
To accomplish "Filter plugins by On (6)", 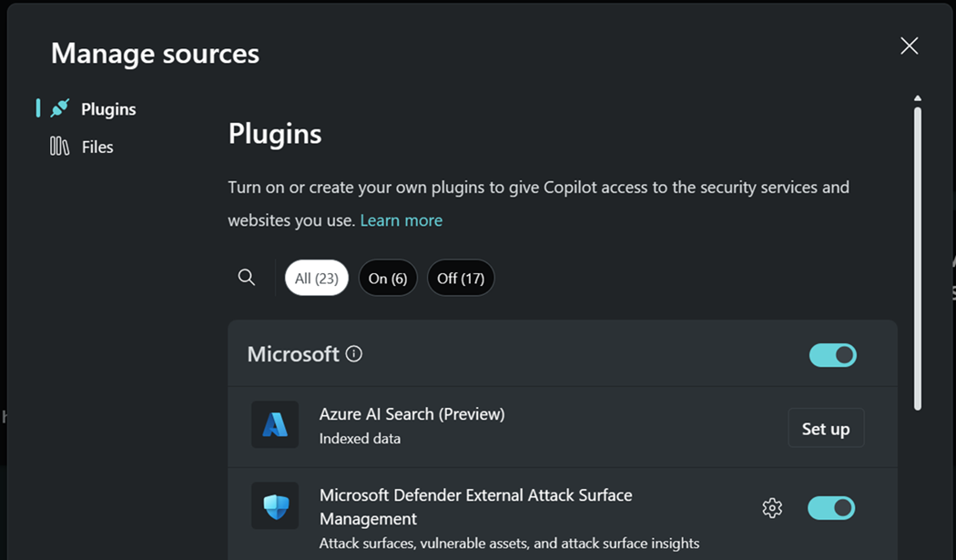I will click(x=388, y=277).
